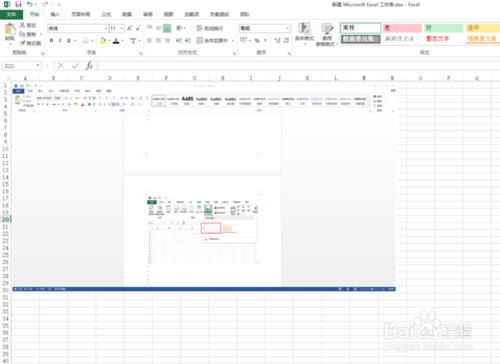Toggle middle vertical alignment
The height and width of the screenshot is (364, 500).
coord(158,28)
